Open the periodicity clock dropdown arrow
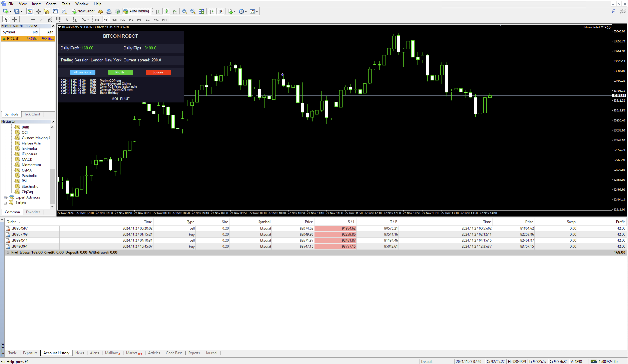 coord(246,11)
